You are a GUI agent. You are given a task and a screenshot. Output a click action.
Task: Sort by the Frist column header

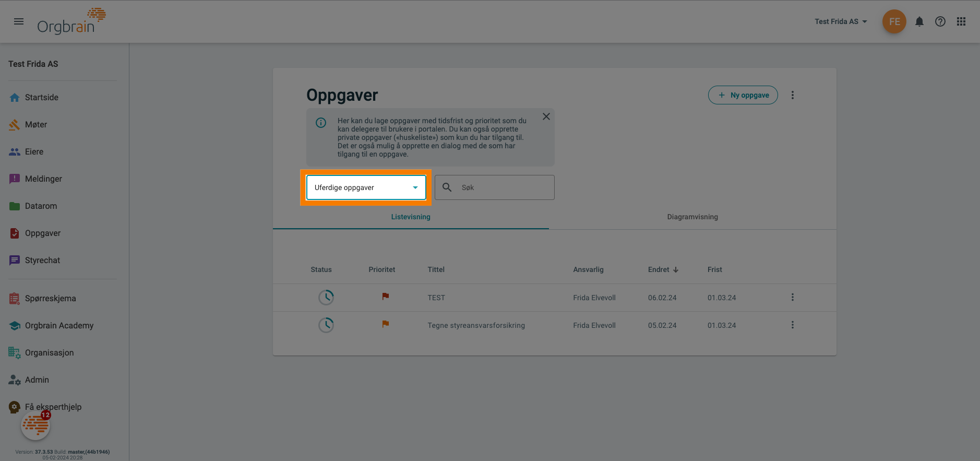(x=715, y=269)
